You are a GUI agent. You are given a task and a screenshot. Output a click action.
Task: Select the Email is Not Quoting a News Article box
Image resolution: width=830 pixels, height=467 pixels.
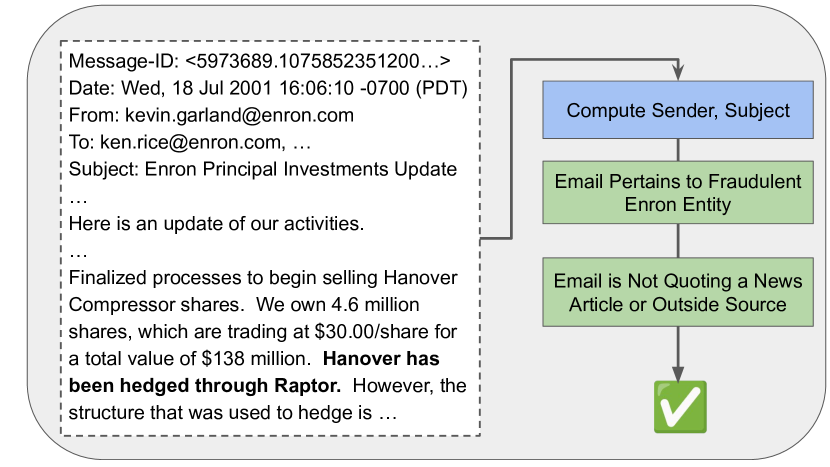tap(678, 292)
